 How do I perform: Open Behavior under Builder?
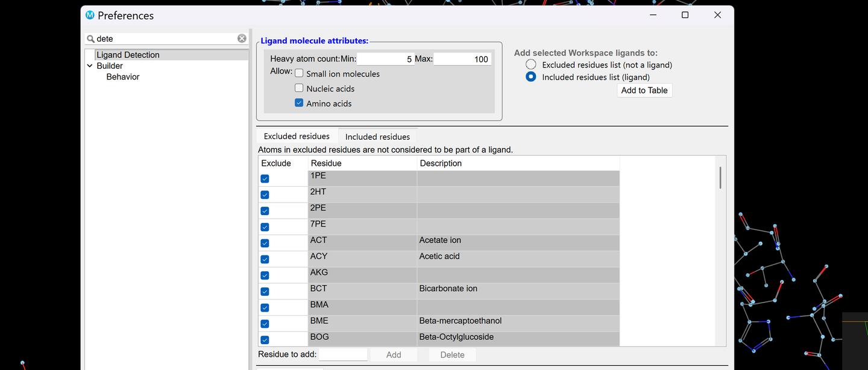tap(123, 77)
